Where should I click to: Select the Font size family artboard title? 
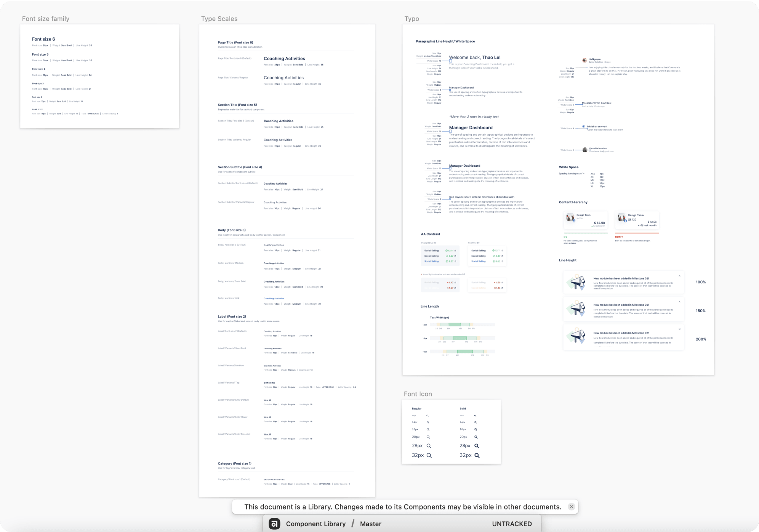[46, 19]
